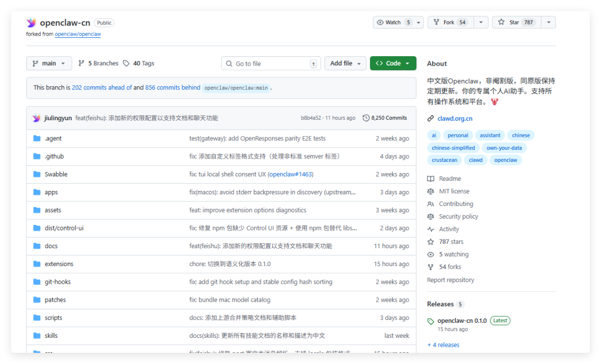Open the extensions folder

click(58, 264)
